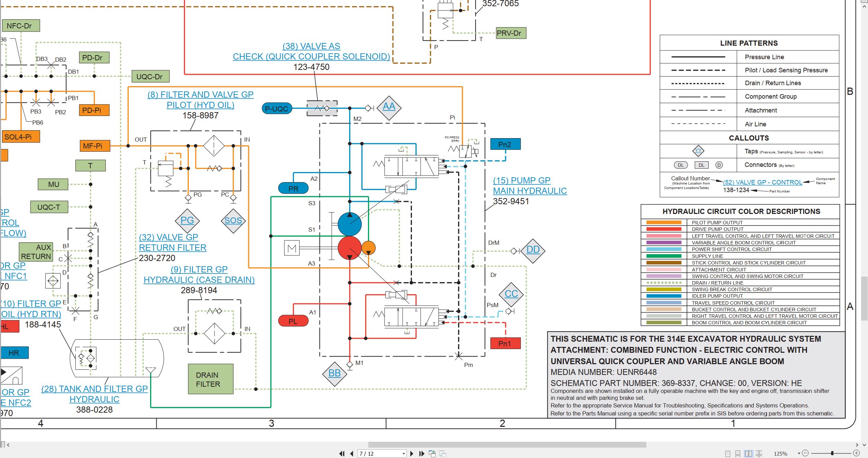Click the orange MF-Pi connector box
The image size is (868, 458).
click(95, 146)
